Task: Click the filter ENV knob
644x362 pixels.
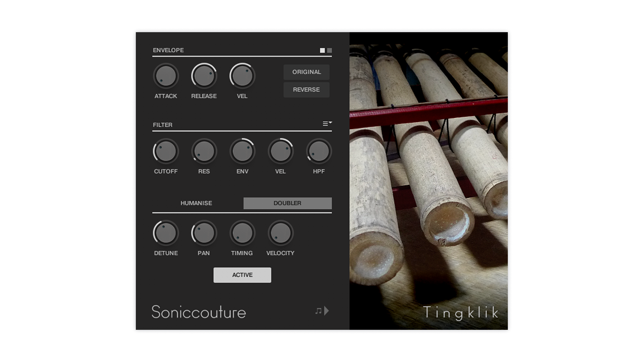Action: pos(242,151)
